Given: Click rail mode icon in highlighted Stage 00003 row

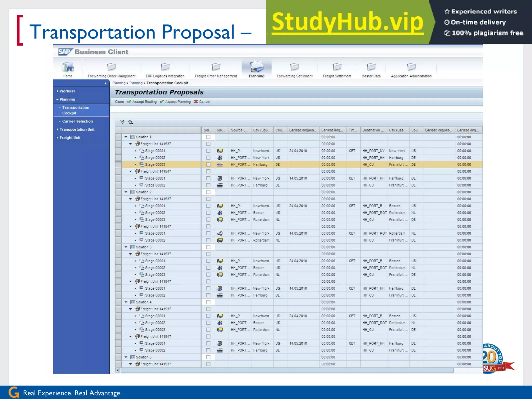Looking at the screenshot, I should [x=220, y=164].
